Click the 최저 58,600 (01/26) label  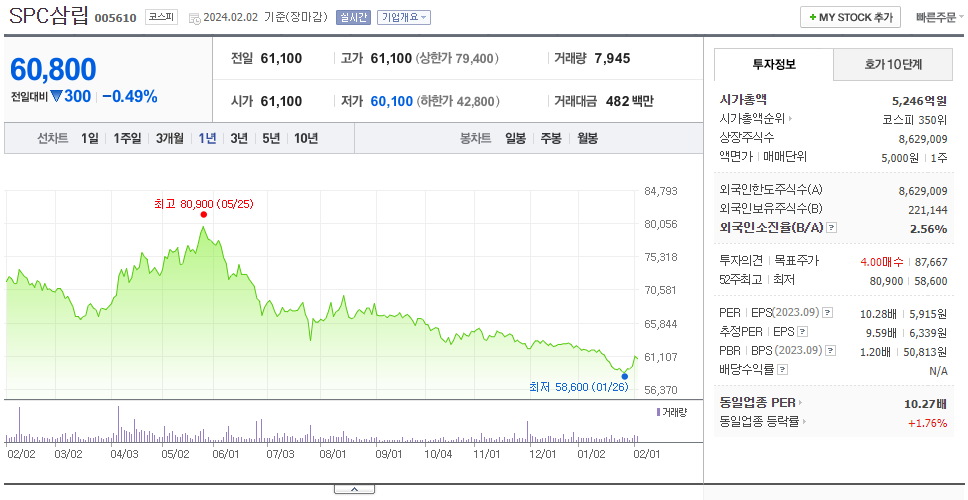[578, 387]
